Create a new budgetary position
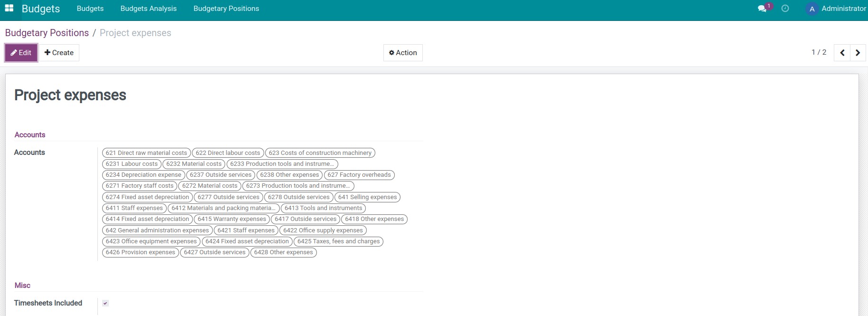This screenshot has width=868, height=316. pos(59,53)
